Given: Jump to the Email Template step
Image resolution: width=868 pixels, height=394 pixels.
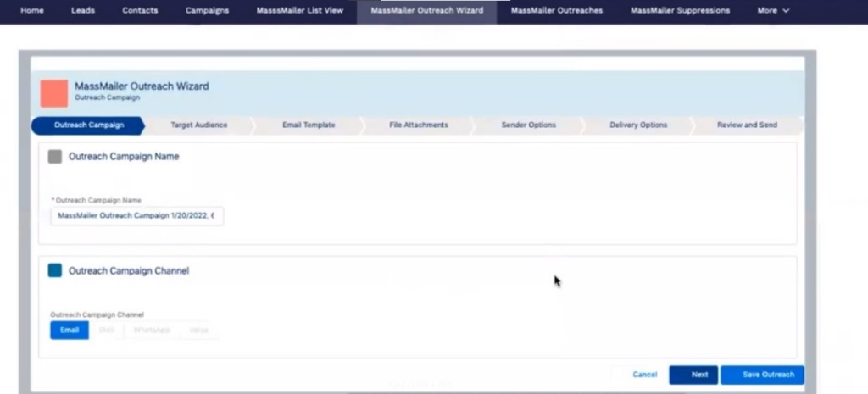Looking at the screenshot, I should click(309, 125).
